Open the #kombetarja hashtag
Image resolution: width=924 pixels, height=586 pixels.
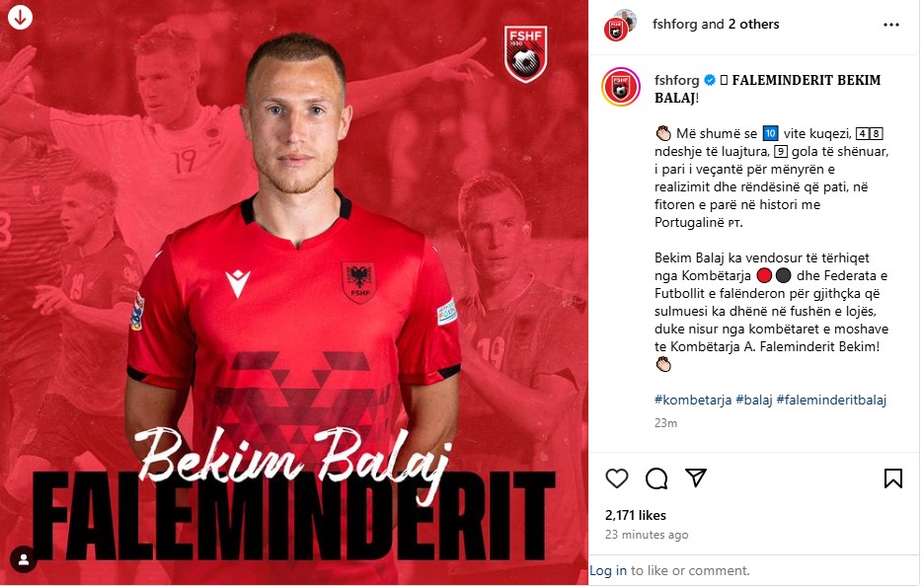click(x=692, y=400)
